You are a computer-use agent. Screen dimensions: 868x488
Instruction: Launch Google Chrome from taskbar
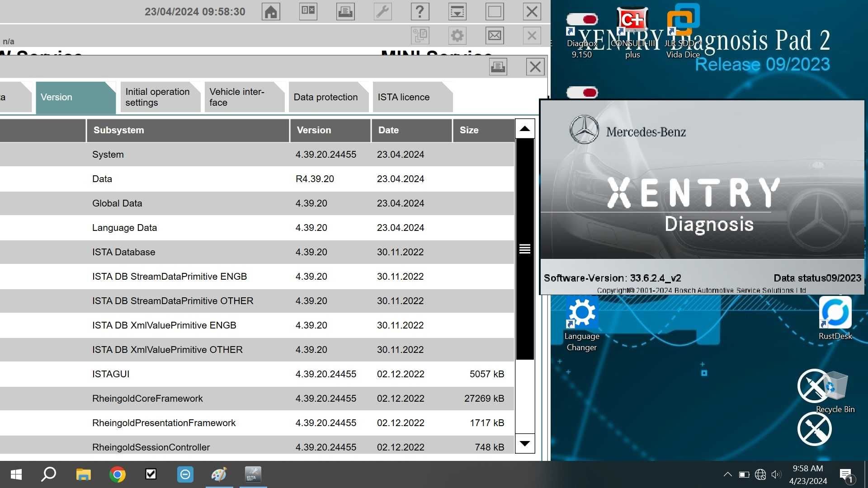point(118,474)
